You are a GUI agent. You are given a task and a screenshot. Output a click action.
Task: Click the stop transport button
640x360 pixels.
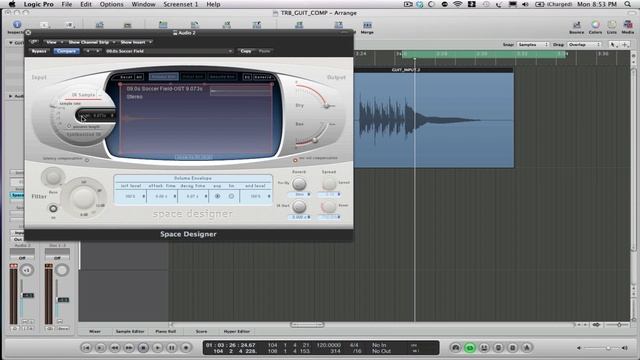(x=143, y=348)
